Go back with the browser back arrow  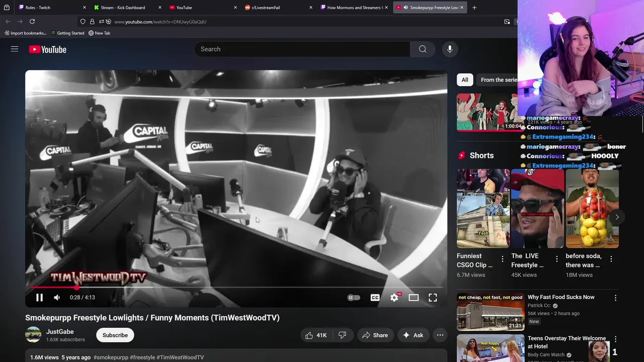8,22
